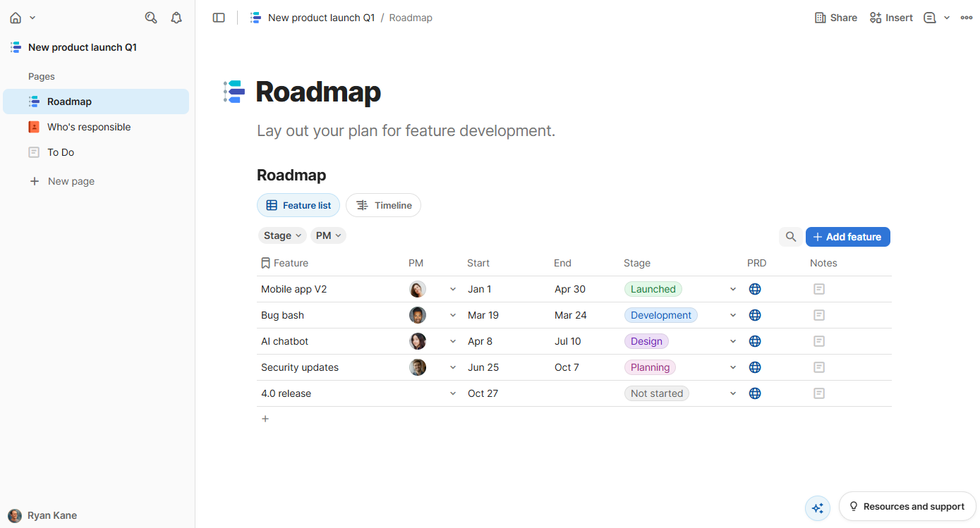Open the AI assistant sparkle button
980x528 pixels.
(817, 507)
